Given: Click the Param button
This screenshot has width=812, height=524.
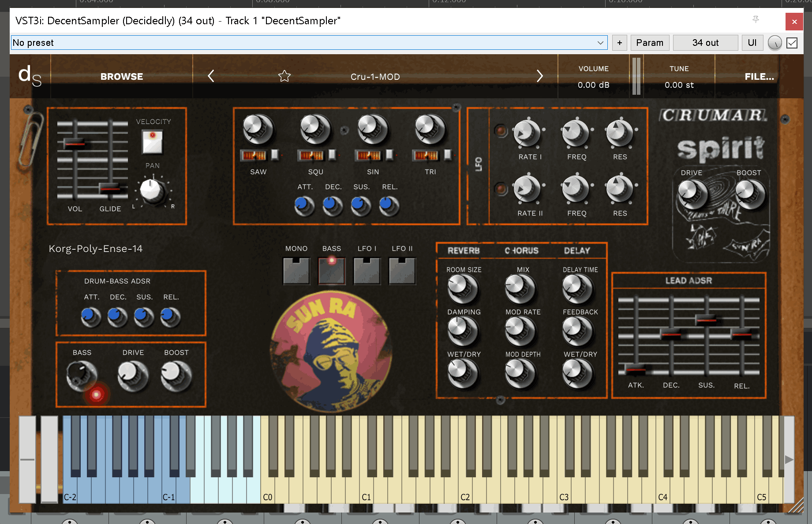Looking at the screenshot, I should click(650, 43).
